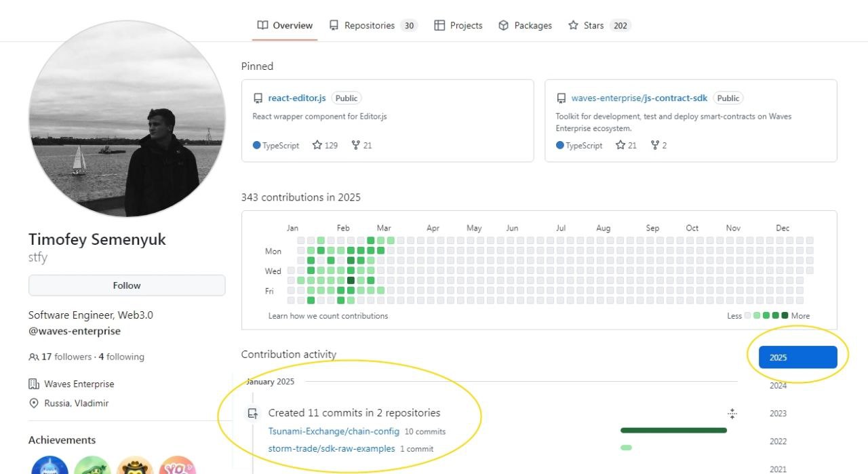The height and width of the screenshot is (474, 868).
Task: Follow Timofey Semenyuk
Action: (127, 285)
